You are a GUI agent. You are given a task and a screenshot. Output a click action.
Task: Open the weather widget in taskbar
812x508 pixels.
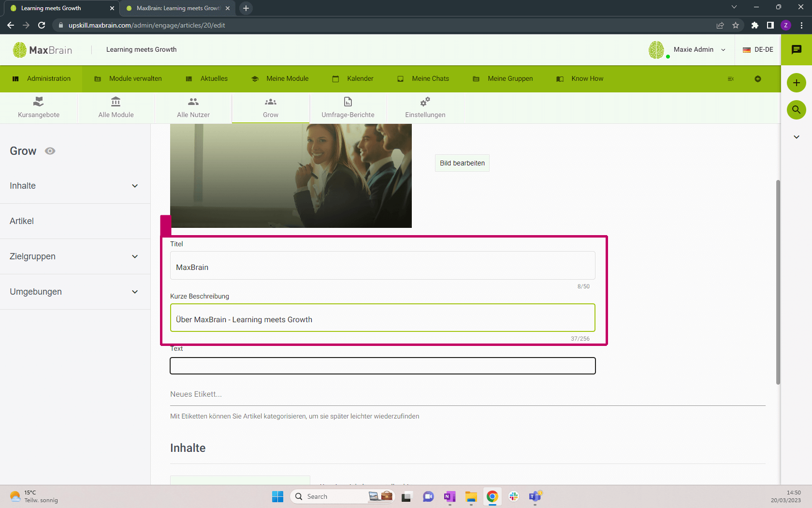click(x=34, y=496)
